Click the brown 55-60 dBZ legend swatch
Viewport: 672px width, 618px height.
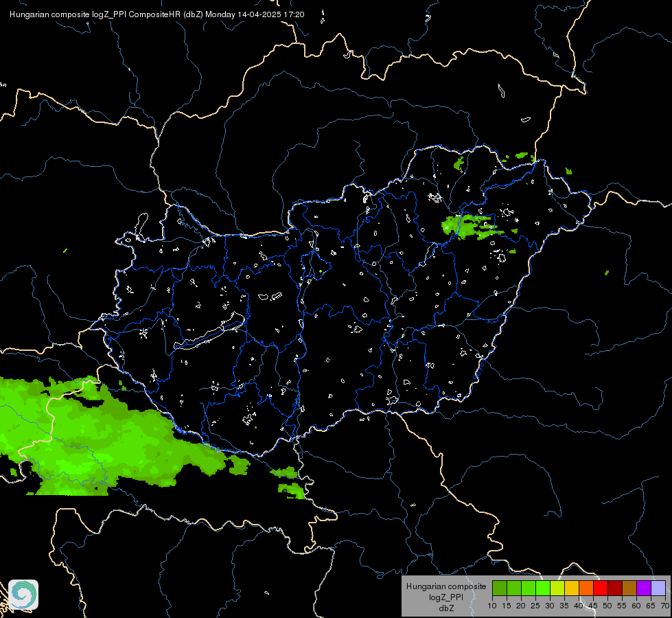point(629,588)
